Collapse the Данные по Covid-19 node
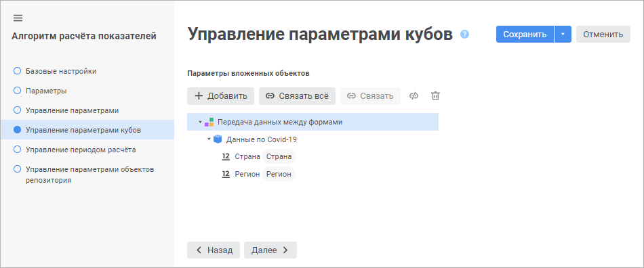The width and height of the screenshot is (644, 268). click(209, 139)
